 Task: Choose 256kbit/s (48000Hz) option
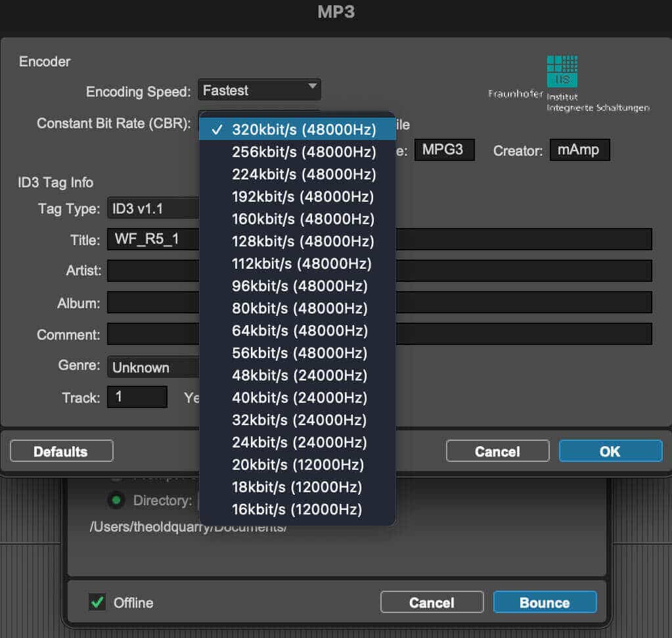(298, 152)
